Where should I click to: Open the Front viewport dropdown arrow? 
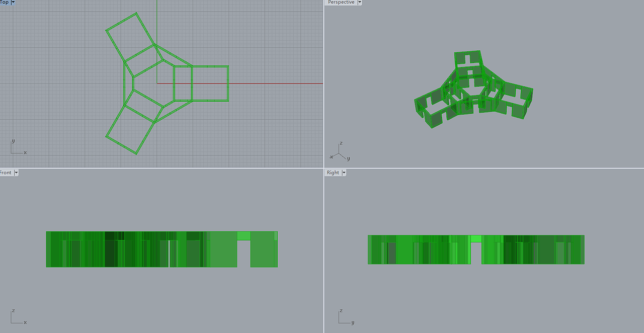[16, 173]
